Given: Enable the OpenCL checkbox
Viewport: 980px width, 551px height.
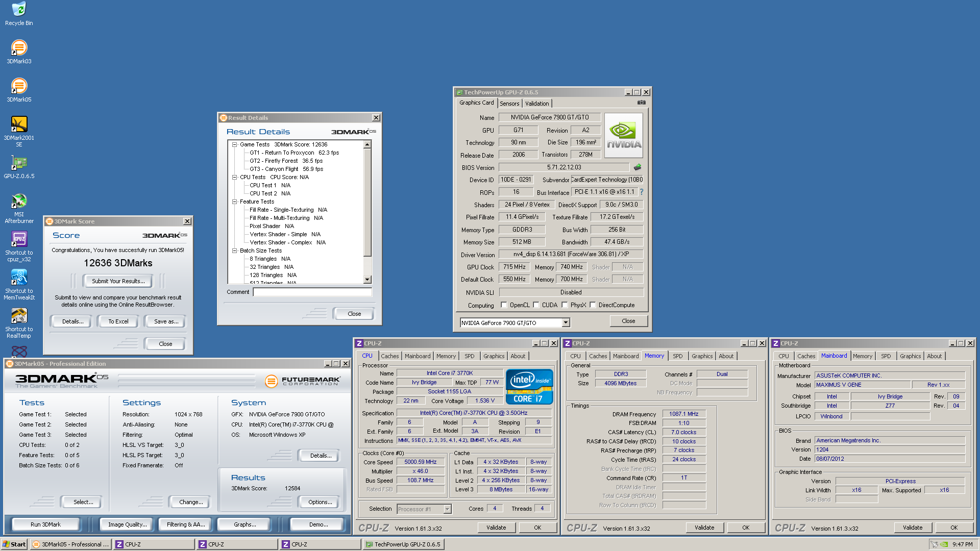Looking at the screenshot, I should (x=504, y=305).
